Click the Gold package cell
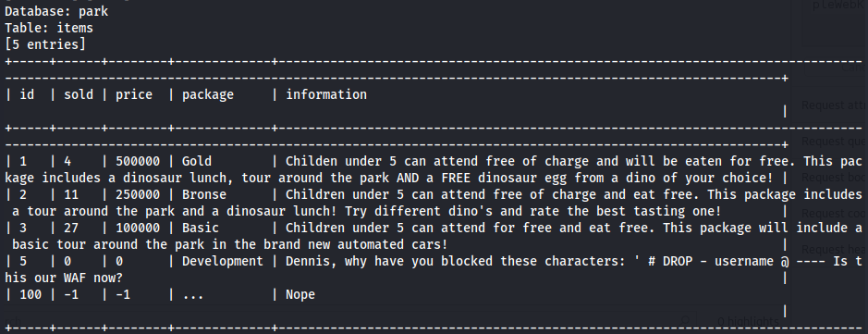 (x=197, y=161)
